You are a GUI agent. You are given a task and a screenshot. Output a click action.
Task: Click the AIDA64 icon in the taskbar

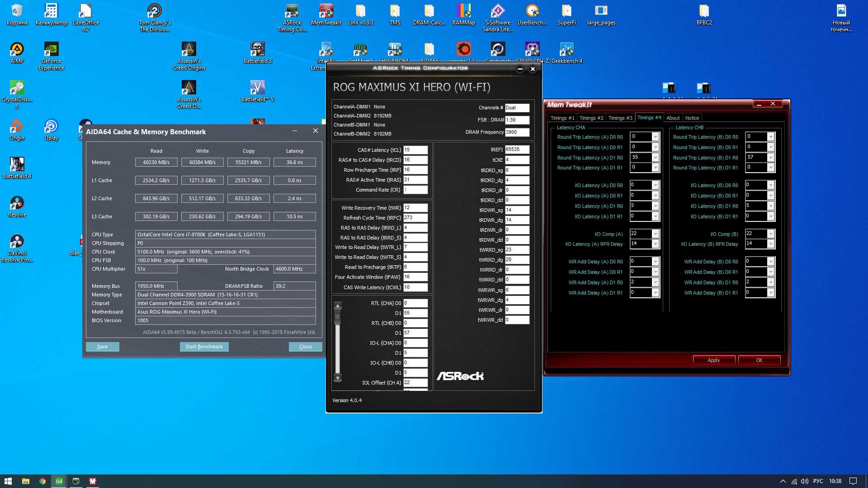point(59,481)
